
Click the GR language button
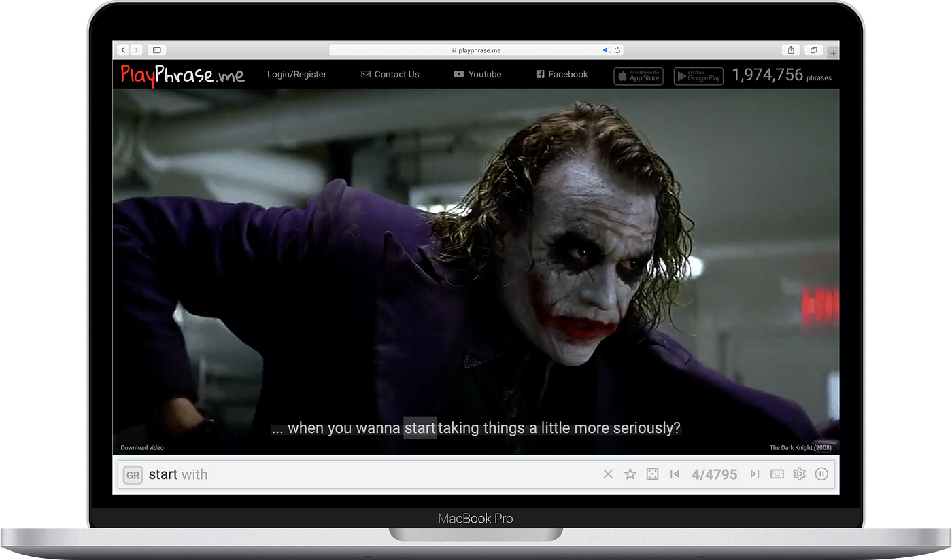click(x=133, y=474)
